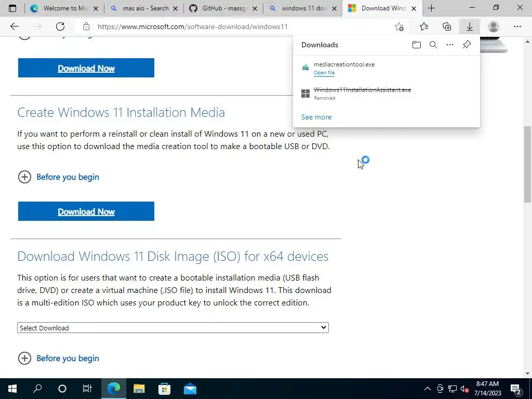Open the network tray icon
532x399 pixels.
point(453,389)
